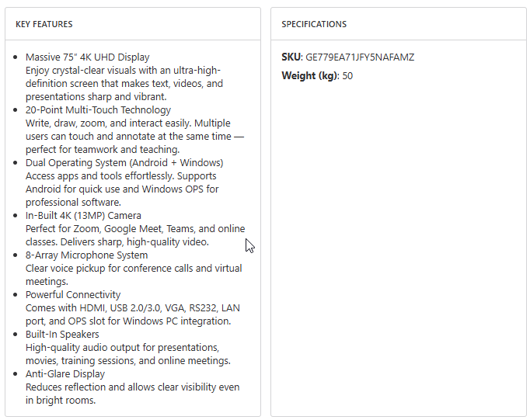530x420 pixels.
Task: Click the 'Clear voice pickup for conference' line
Action: click(x=134, y=269)
